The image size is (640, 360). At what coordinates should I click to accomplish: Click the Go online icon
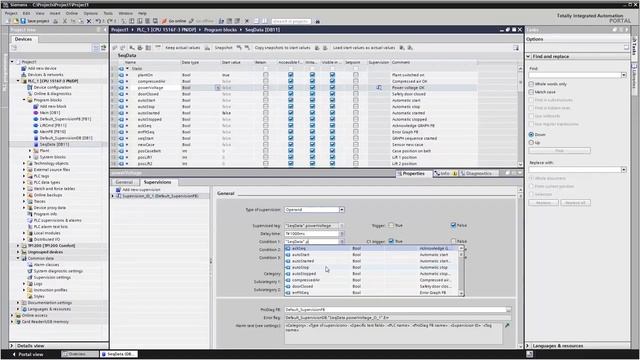164,21
